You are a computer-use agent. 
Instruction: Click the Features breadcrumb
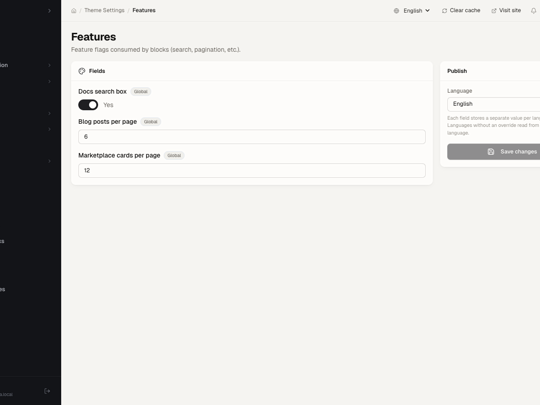(144, 10)
